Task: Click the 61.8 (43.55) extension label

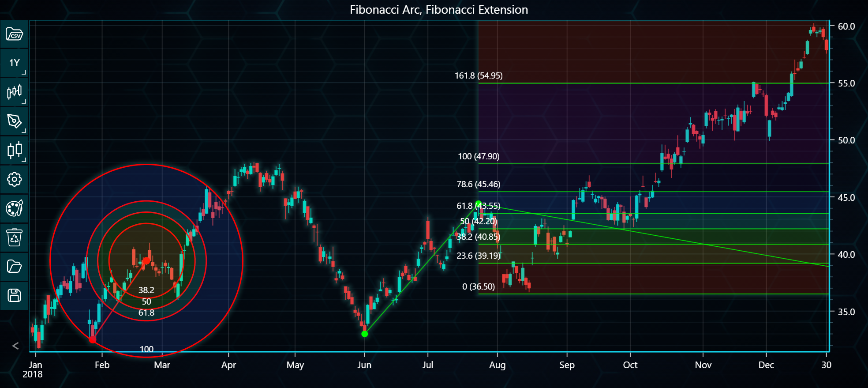Action: point(479,206)
